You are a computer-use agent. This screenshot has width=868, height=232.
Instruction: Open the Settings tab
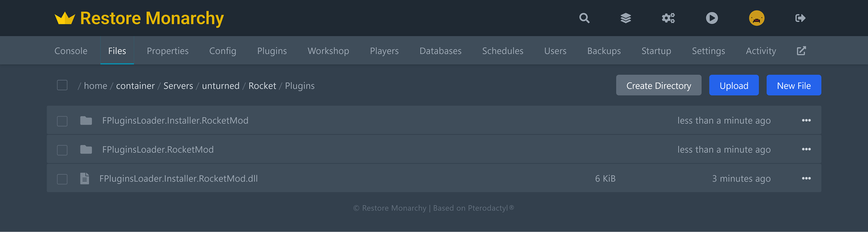(708, 51)
